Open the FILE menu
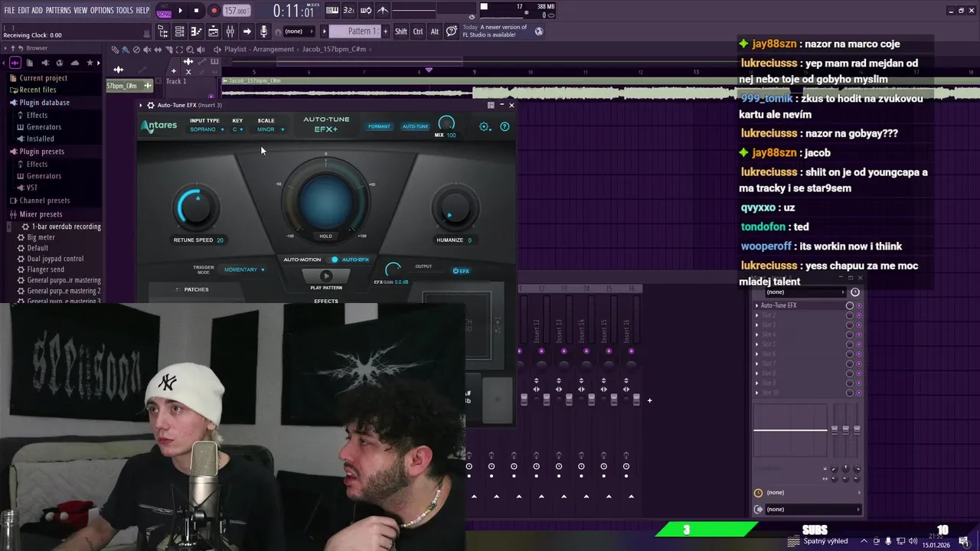This screenshot has height=551, width=980. pyautogui.click(x=9, y=10)
